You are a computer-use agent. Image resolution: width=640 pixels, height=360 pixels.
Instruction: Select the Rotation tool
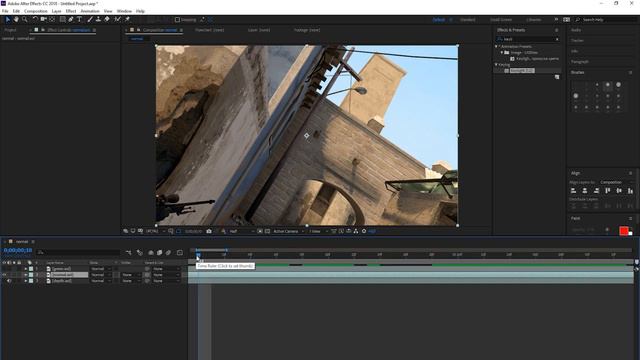pyautogui.click(x=35, y=19)
